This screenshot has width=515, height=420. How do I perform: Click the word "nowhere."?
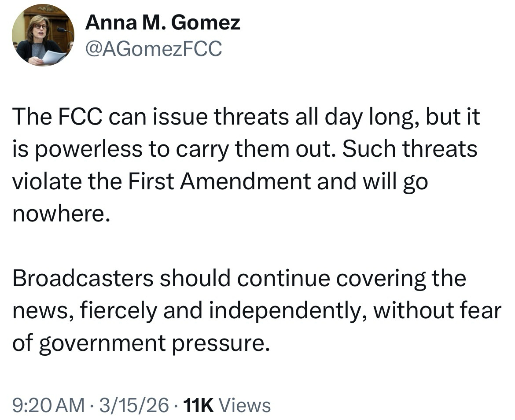[60, 214]
